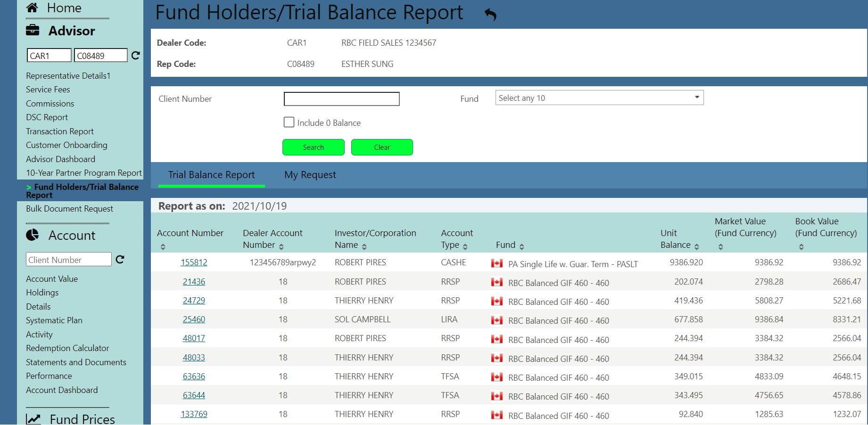
Task: Click Canada flag in account 133769 row
Action: point(496,415)
